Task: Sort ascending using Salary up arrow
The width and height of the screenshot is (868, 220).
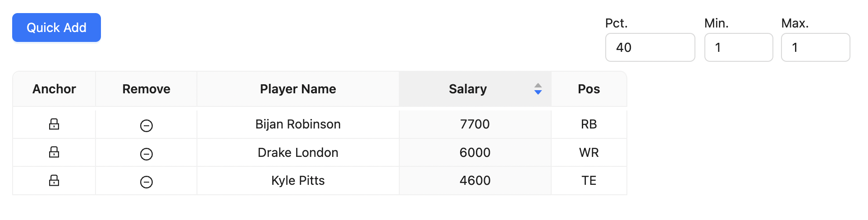Action: 538,86
